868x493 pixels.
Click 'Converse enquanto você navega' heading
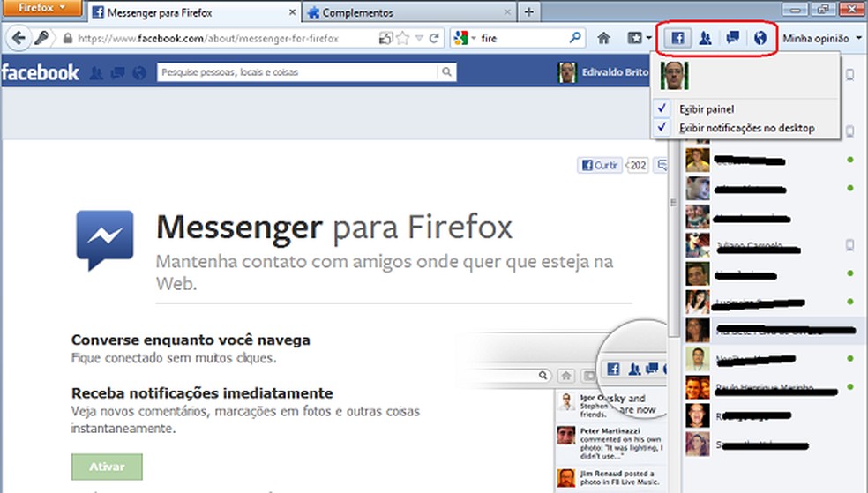pos(191,340)
